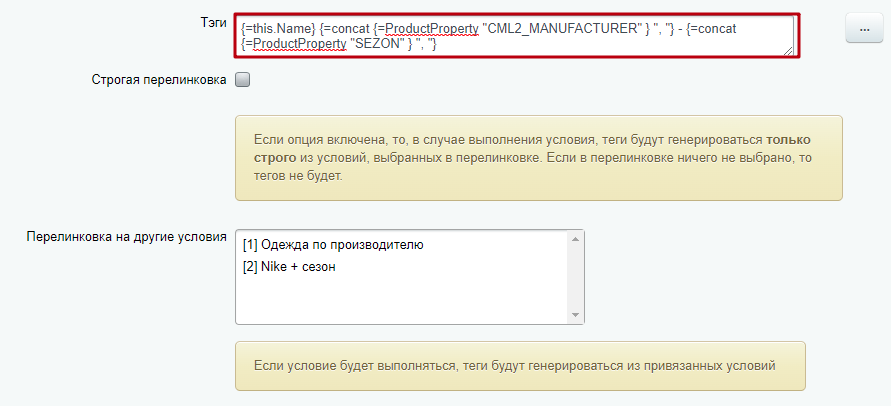This screenshot has width=891, height=406.
Task: Enable the Строгая перелинковка checkbox
Action: [x=243, y=80]
